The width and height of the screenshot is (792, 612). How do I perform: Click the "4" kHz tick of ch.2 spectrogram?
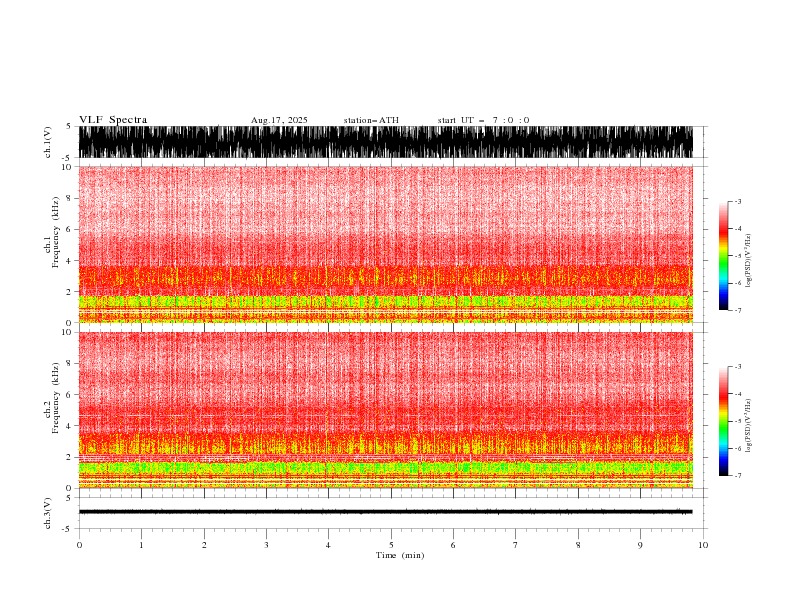click(70, 426)
